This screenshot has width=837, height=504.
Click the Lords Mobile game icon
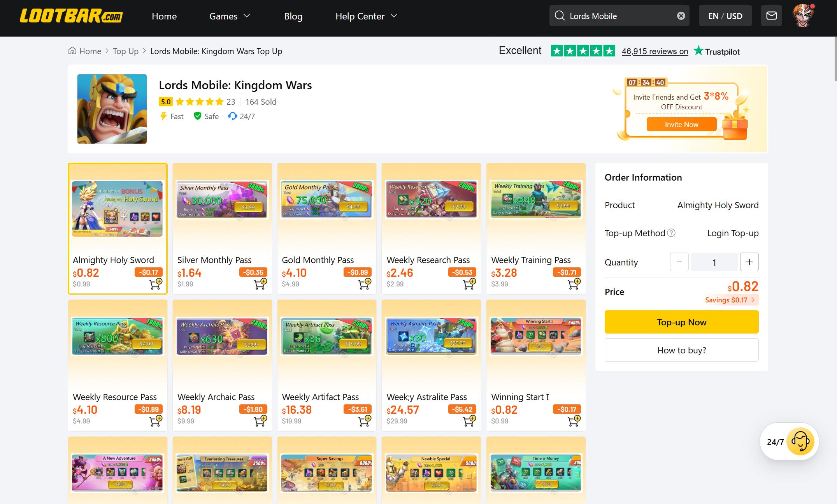(x=112, y=109)
